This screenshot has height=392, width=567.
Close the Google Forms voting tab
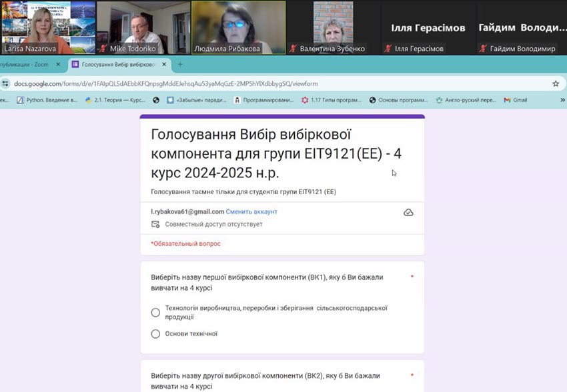(164, 64)
